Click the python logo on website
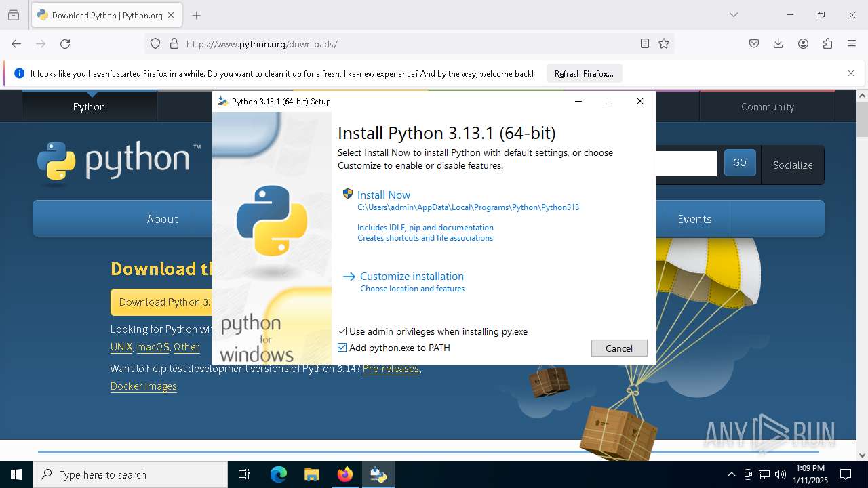This screenshot has width=868, height=488. point(119,163)
